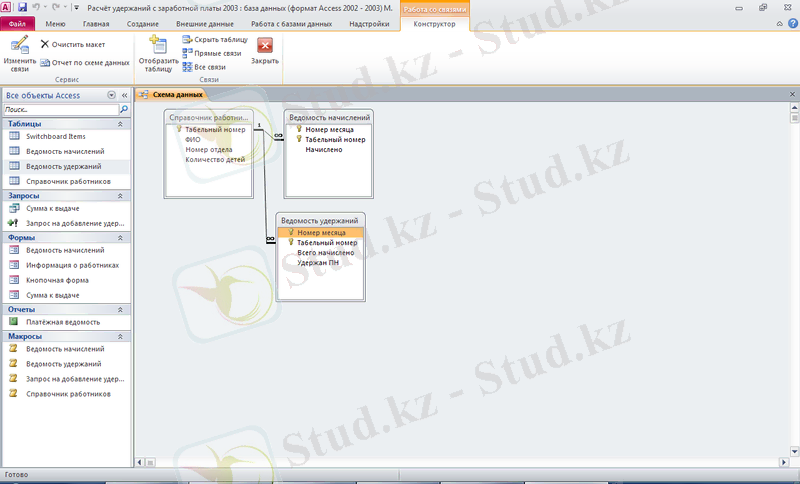Open the Внешние данные tab
Image resolution: width=800 pixels, height=484 pixels.
pyautogui.click(x=205, y=23)
